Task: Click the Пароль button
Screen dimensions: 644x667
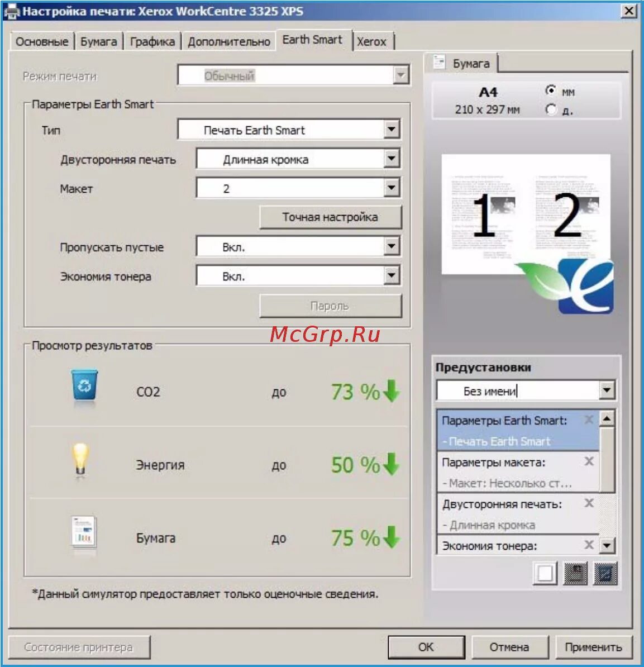Action: tap(330, 306)
